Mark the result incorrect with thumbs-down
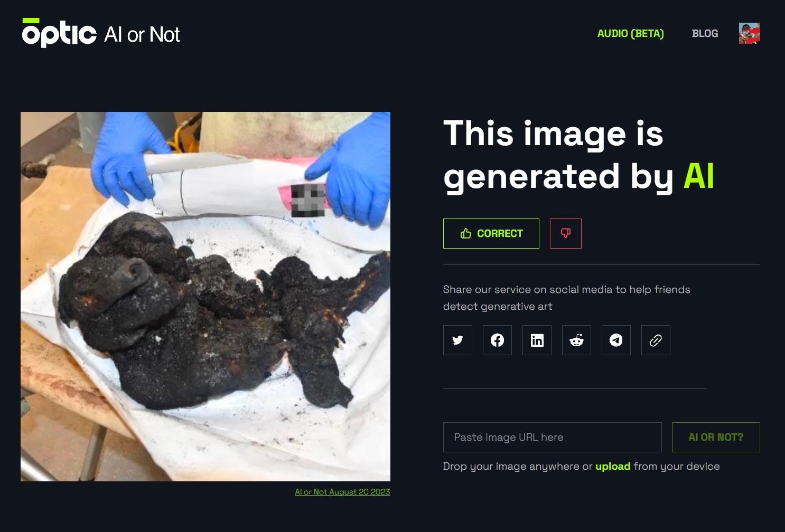The height and width of the screenshot is (532, 785). pyautogui.click(x=566, y=233)
